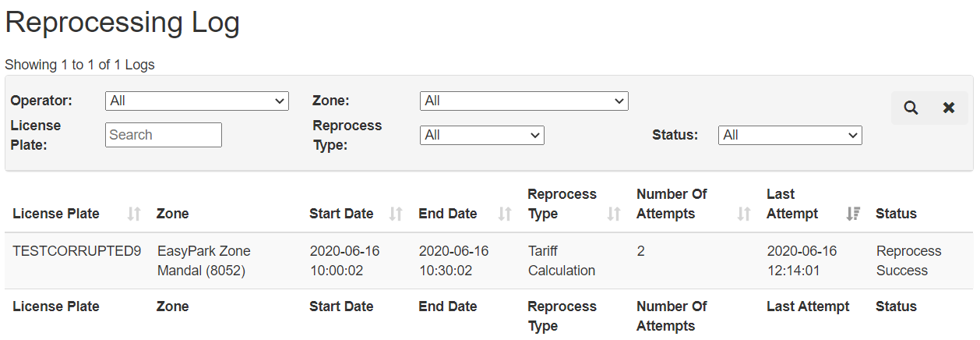The width and height of the screenshot is (980, 340).
Task: Click Reprocess Success status cell
Action: (x=909, y=261)
